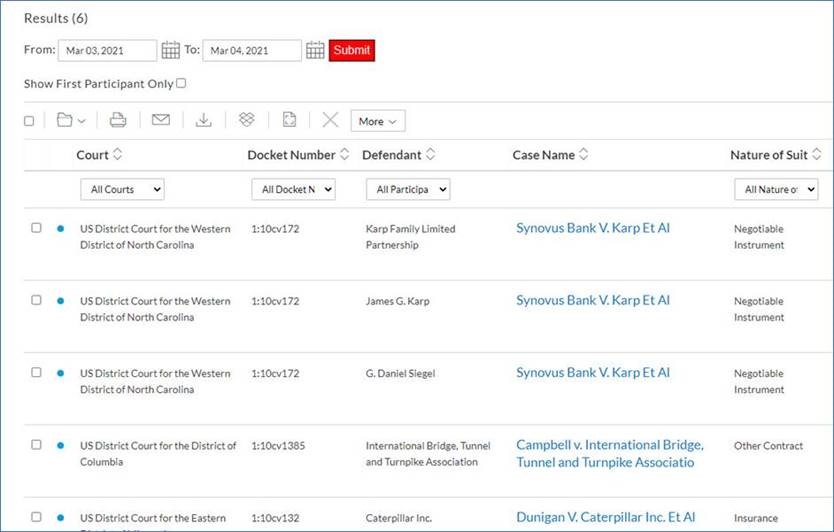Click the Defendant column header text
Screen dimensions: 834x532
[391, 155]
